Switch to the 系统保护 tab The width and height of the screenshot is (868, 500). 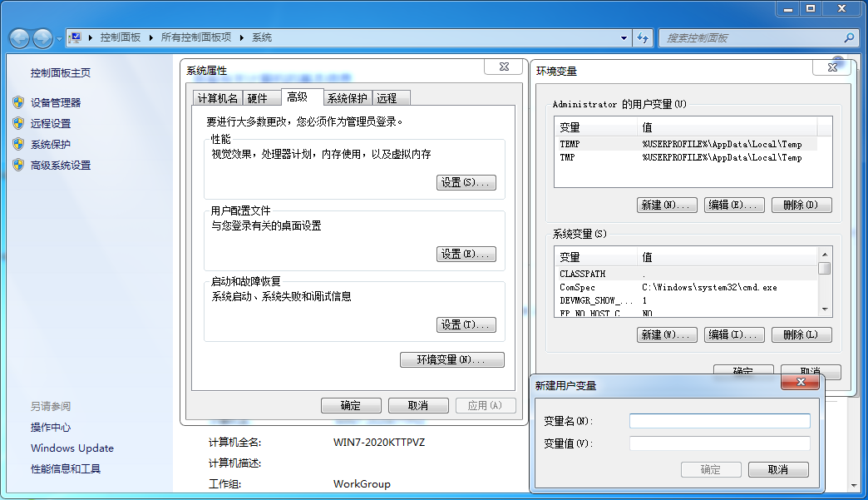(x=347, y=98)
